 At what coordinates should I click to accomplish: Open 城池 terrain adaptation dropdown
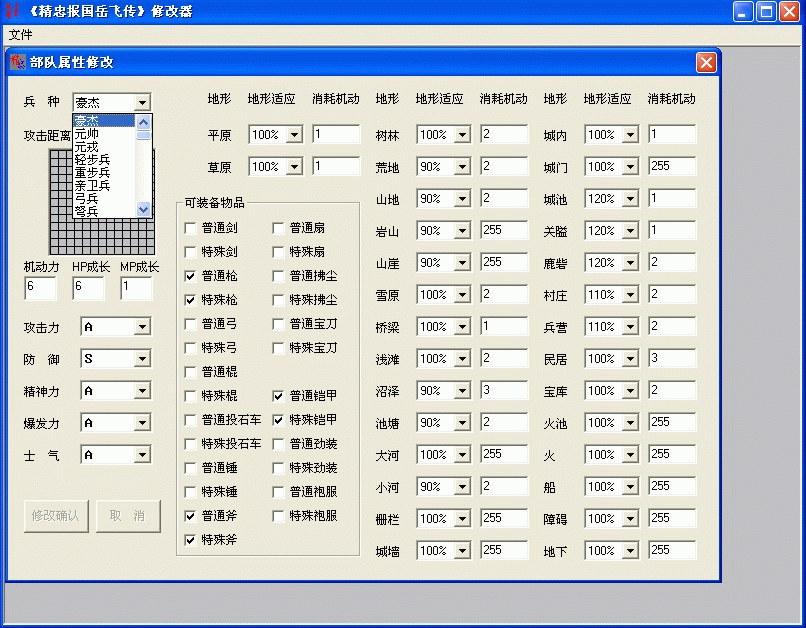(x=630, y=199)
